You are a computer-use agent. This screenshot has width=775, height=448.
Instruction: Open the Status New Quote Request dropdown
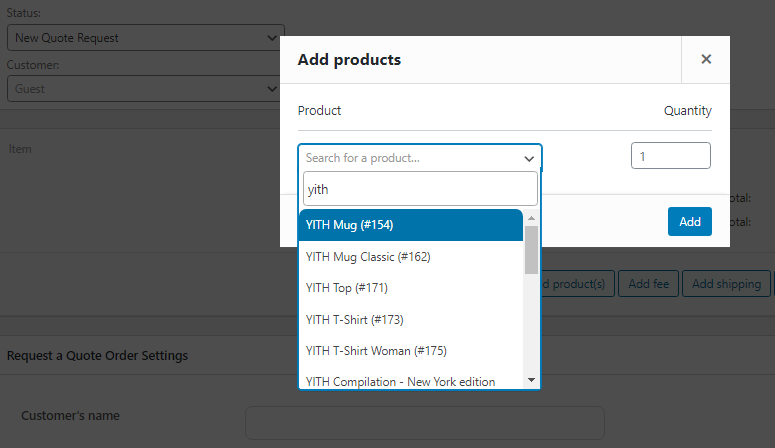(x=146, y=38)
